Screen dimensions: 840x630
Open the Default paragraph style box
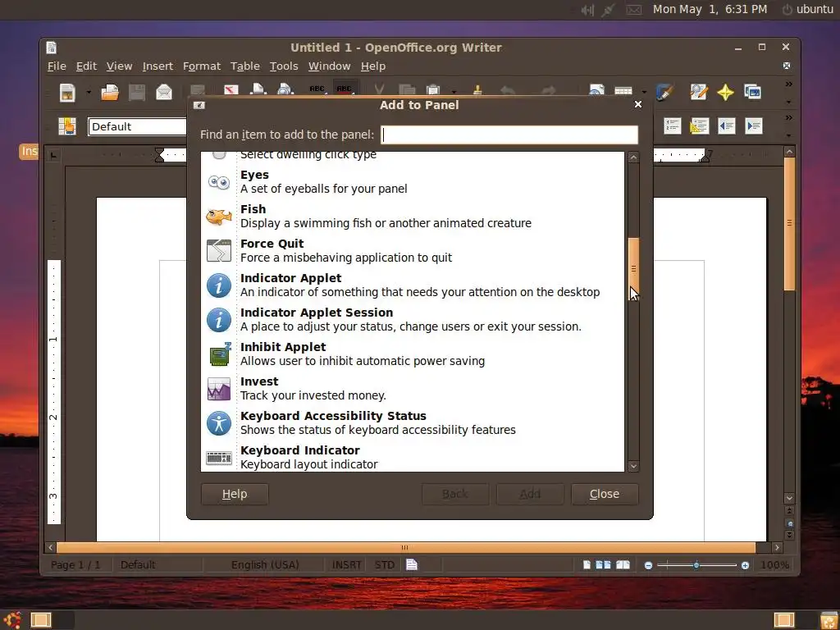tap(138, 127)
